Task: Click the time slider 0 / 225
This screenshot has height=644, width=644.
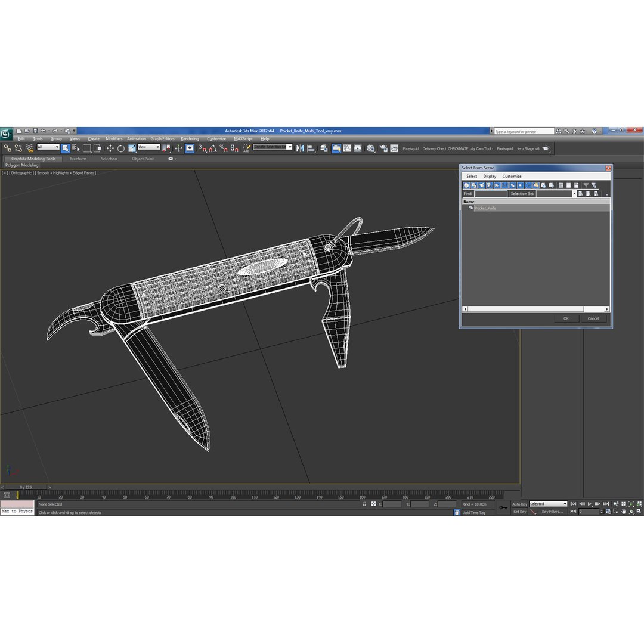Action: pos(26,487)
